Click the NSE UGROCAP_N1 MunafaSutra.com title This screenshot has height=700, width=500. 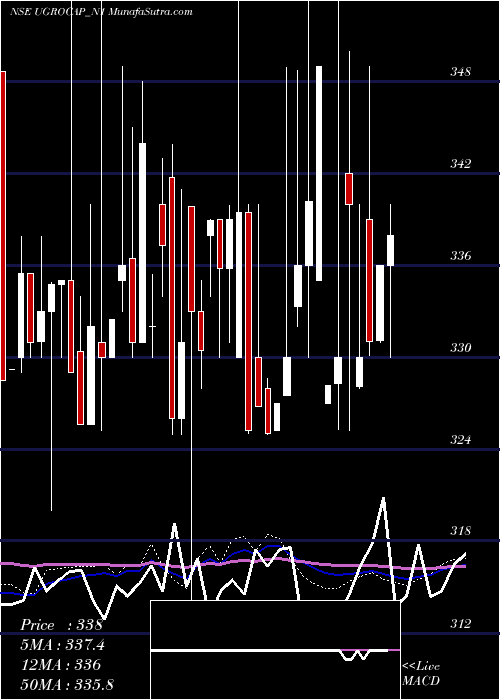coord(101,12)
